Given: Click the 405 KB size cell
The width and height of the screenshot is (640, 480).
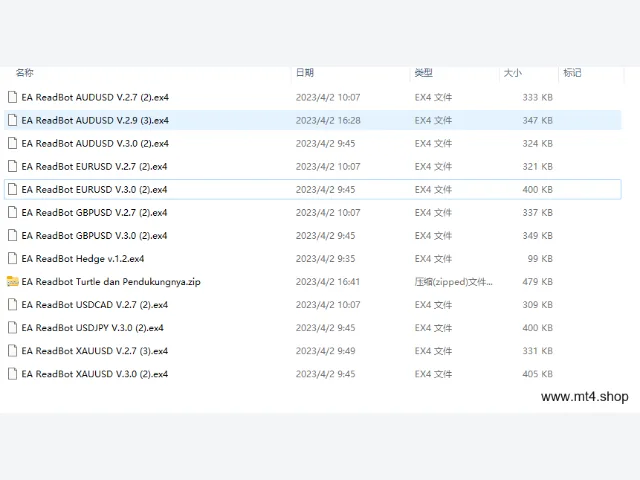Looking at the screenshot, I should click(x=538, y=374).
